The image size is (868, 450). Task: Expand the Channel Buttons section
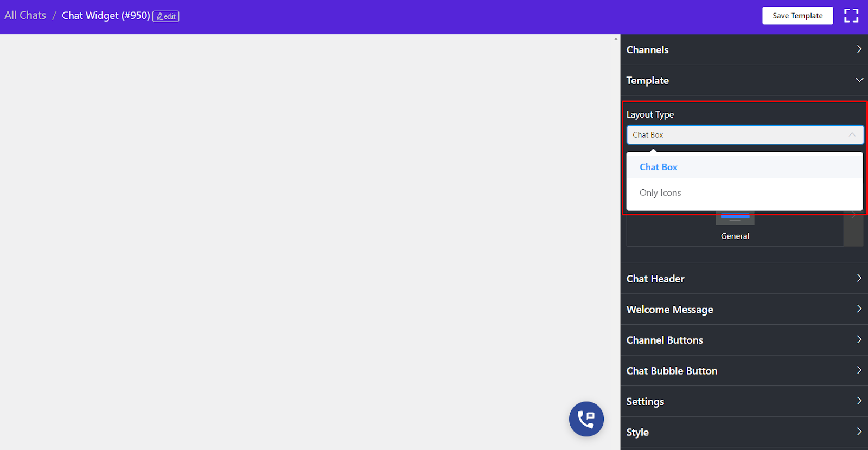(x=744, y=340)
